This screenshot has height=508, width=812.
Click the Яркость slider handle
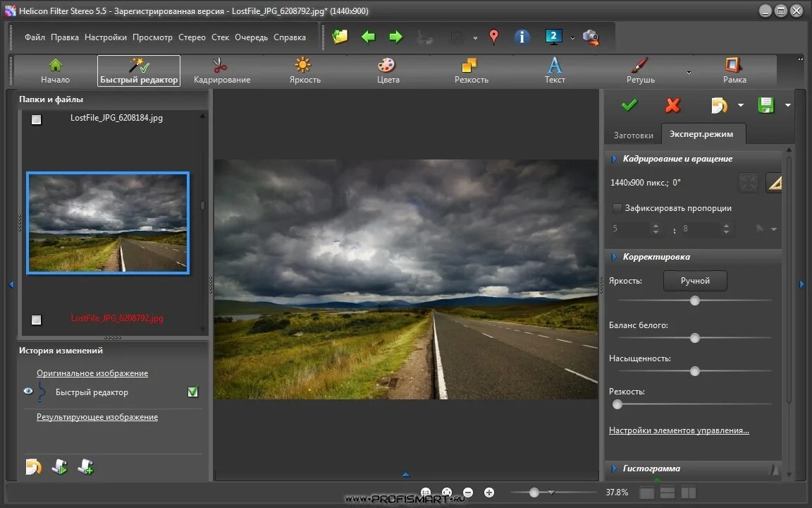[x=695, y=301]
